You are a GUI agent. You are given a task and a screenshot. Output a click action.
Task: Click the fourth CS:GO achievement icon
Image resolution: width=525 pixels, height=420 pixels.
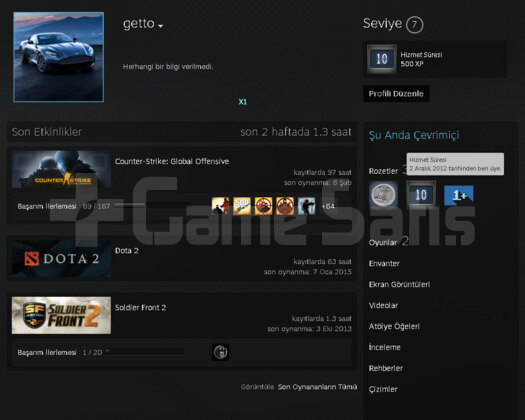coord(285,206)
